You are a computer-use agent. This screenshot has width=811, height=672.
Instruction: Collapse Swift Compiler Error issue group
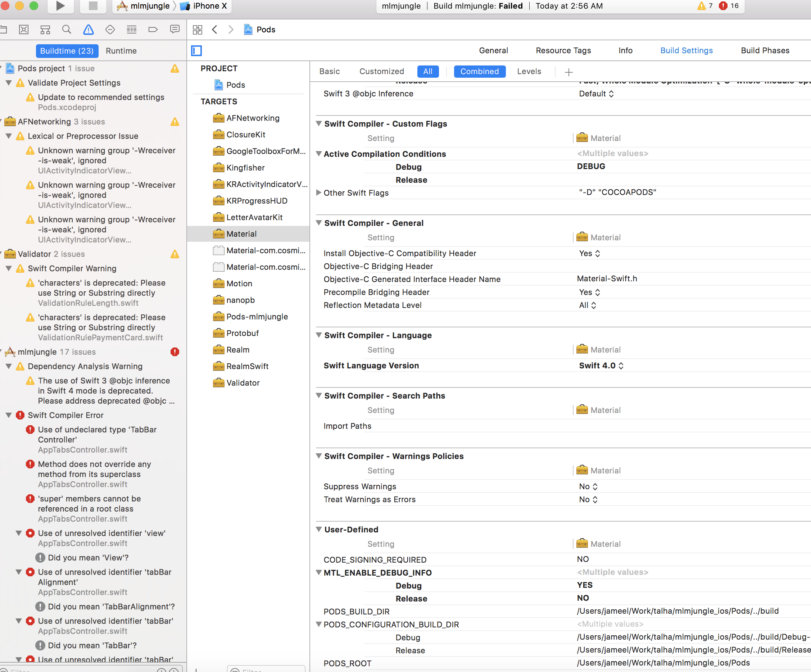9,415
